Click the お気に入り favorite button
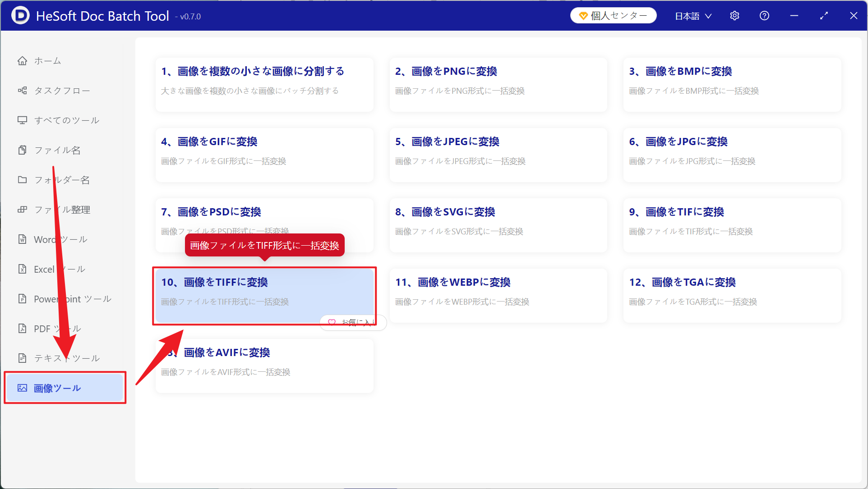 point(353,322)
